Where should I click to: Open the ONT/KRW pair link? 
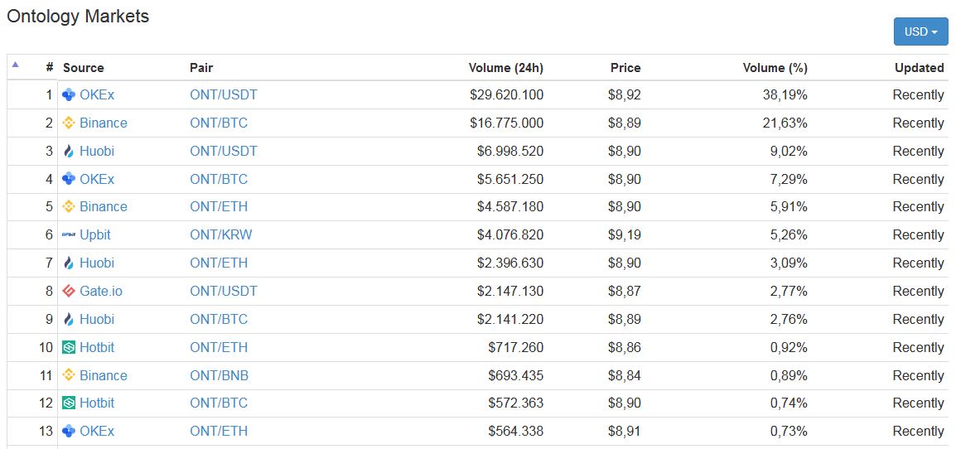point(220,235)
